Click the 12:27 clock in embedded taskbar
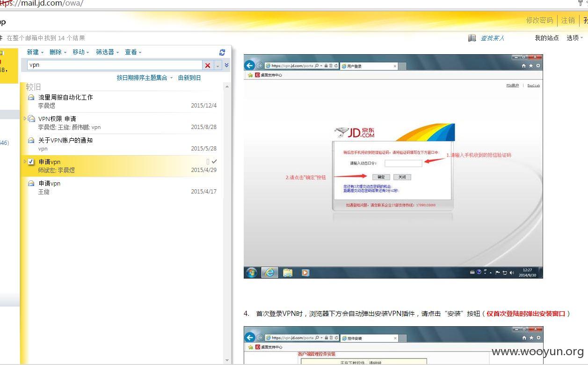Image resolution: width=588 pixels, height=365 pixels. tap(527, 272)
